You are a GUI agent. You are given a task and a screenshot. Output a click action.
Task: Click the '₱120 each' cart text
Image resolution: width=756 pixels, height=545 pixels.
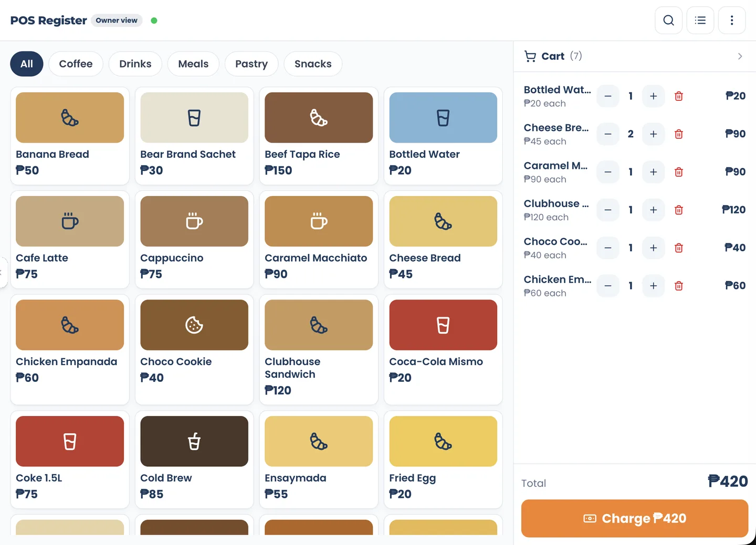tap(546, 217)
